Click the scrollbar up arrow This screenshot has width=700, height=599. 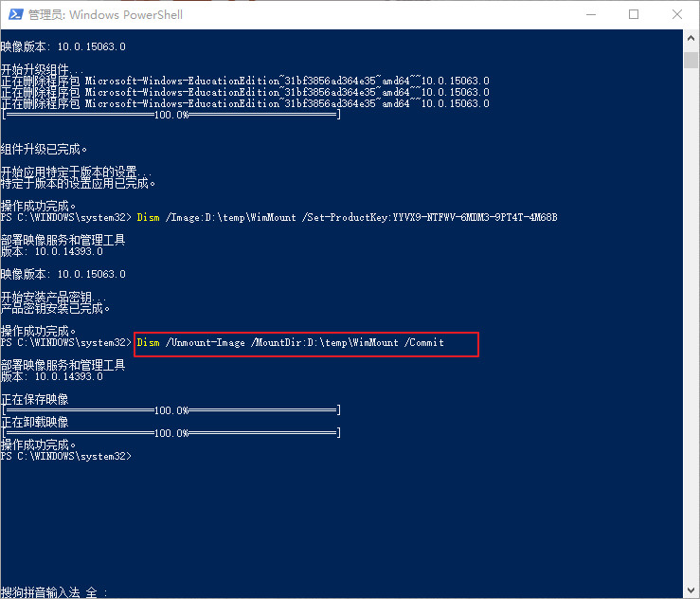691,39
